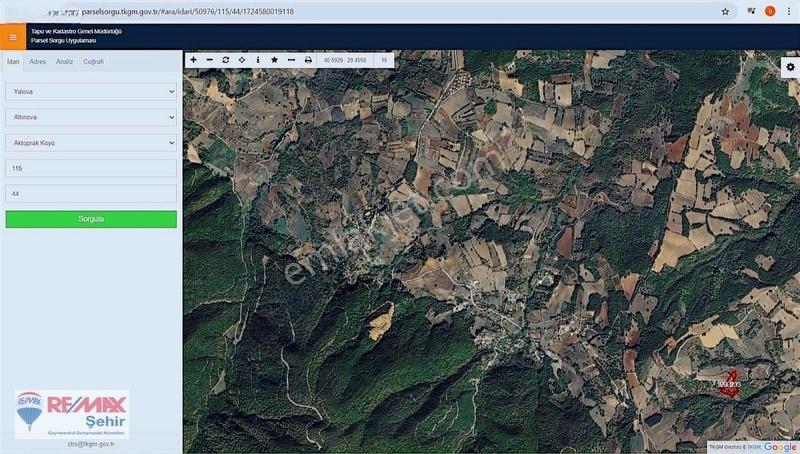Image resolution: width=800 pixels, height=454 pixels.
Task: Click the zoom level 15 indicator
Action: pyautogui.click(x=384, y=60)
